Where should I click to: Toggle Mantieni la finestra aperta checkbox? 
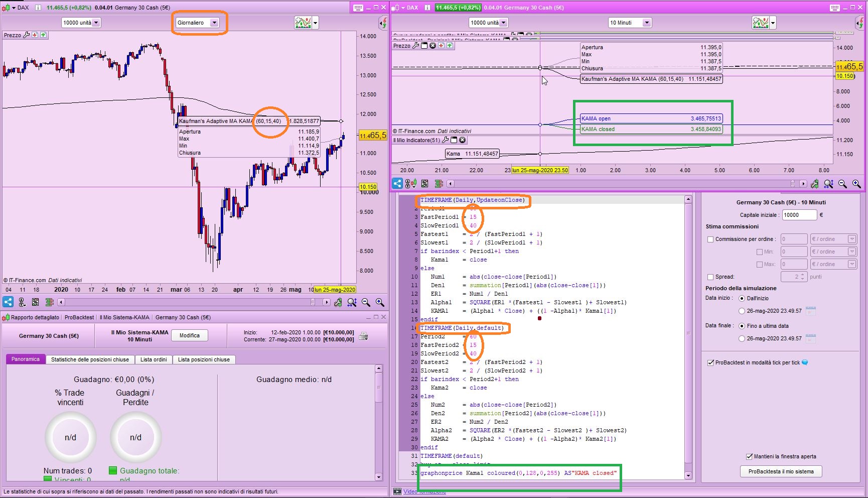(x=750, y=456)
